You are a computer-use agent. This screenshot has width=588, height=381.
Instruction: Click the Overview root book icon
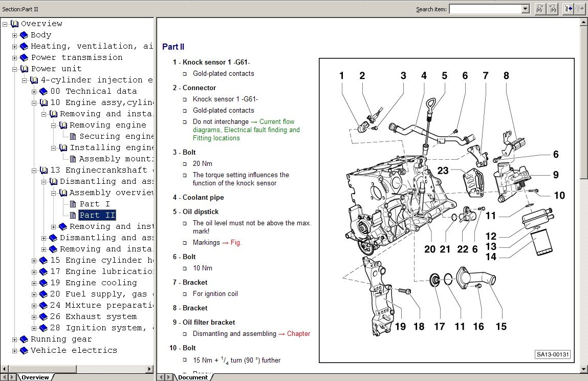(x=15, y=24)
